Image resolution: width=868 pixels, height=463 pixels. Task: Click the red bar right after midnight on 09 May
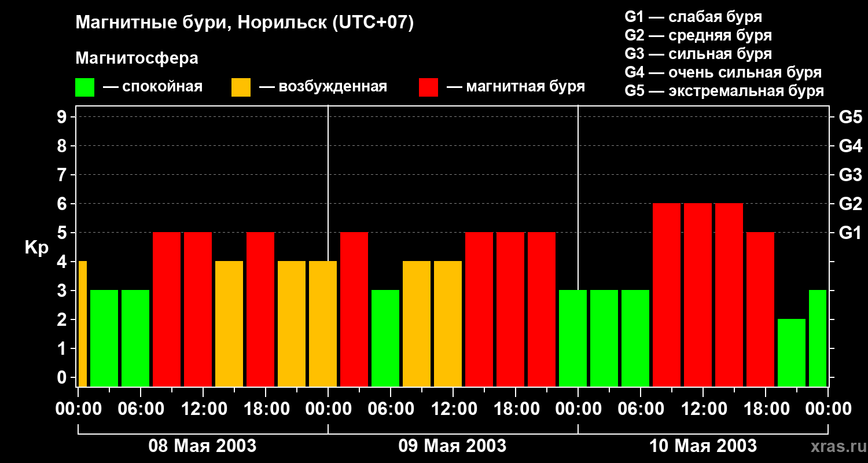point(354,309)
